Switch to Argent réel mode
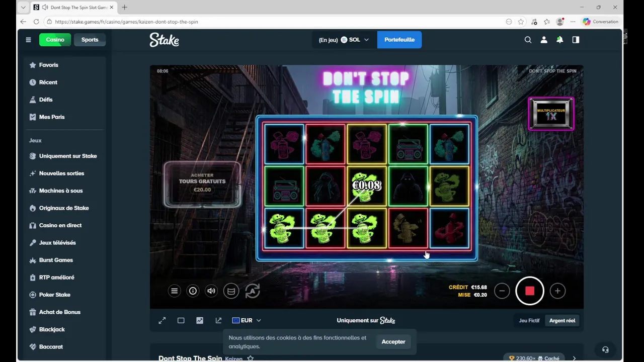 point(562,320)
